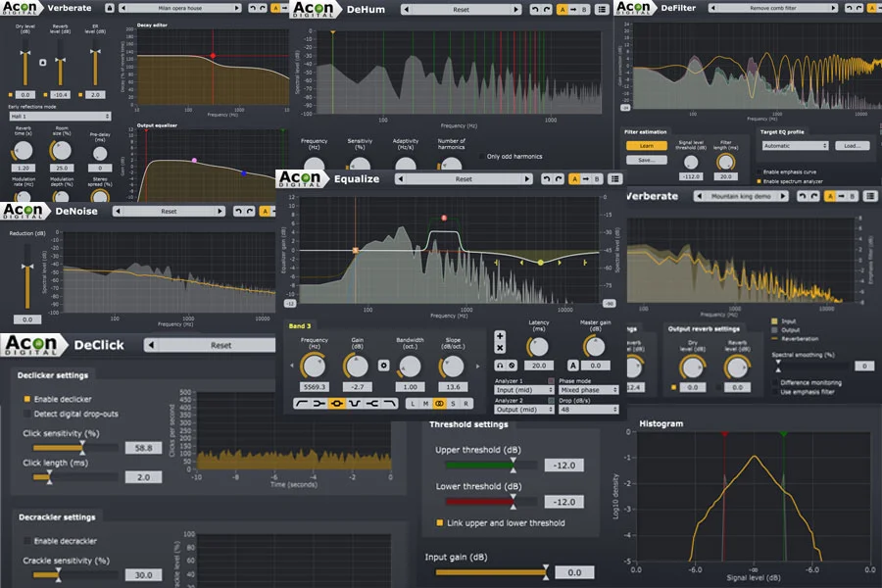The height and width of the screenshot is (588, 882).
Task: Click Learn button in DeFilter
Action: click(x=647, y=146)
